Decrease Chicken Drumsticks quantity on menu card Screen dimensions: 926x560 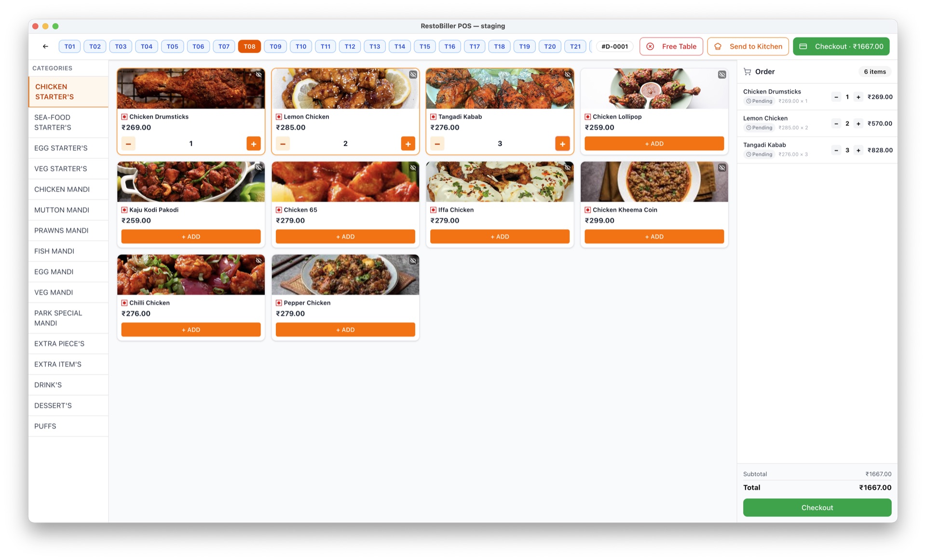click(128, 144)
